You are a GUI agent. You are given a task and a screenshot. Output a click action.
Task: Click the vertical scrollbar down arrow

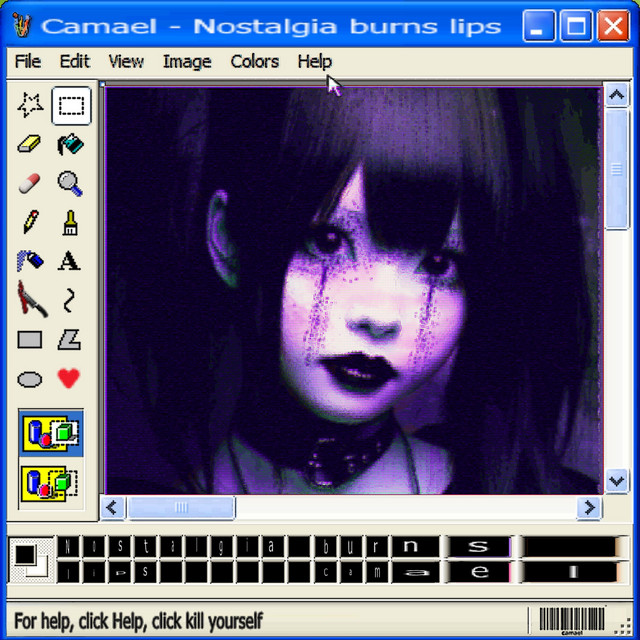[x=617, y=481]
